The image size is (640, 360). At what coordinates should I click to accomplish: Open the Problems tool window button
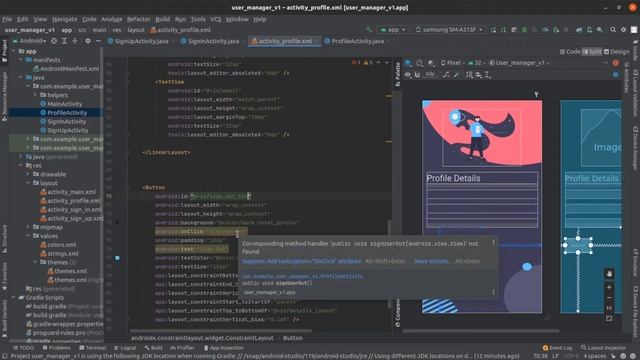click(57, 348)
